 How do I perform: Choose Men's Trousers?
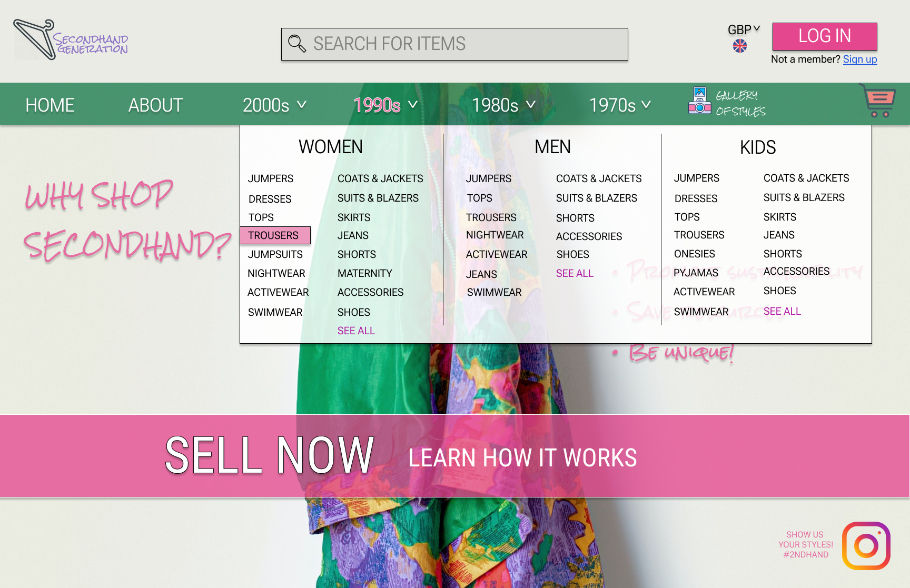click(x=491, y=218)
